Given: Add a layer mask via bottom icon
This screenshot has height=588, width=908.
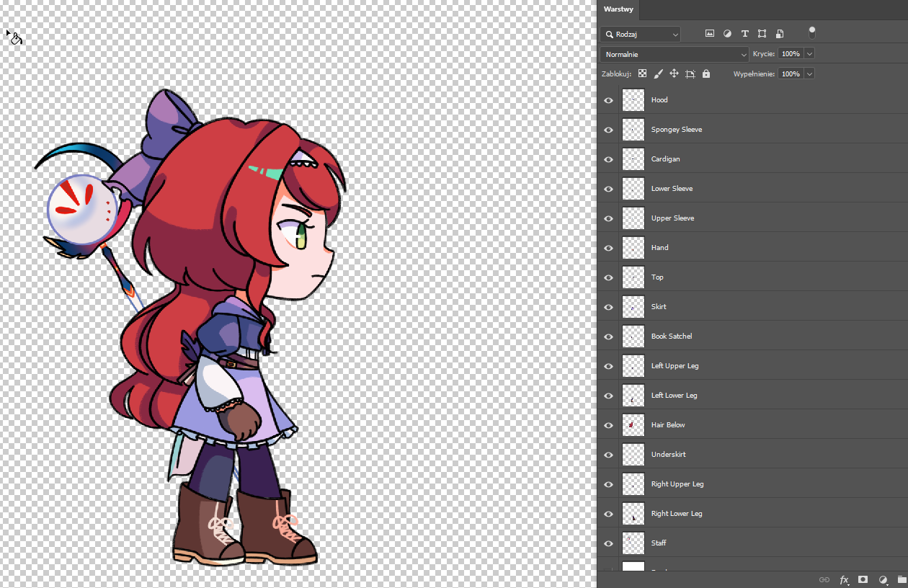Looking at the screenshot, I should pos(863,579).
